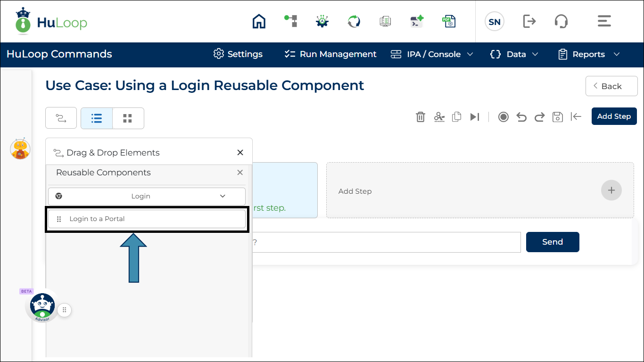Click the record icon in the step toolbar
The image size is (644, 362).
(x=503, y=116)
